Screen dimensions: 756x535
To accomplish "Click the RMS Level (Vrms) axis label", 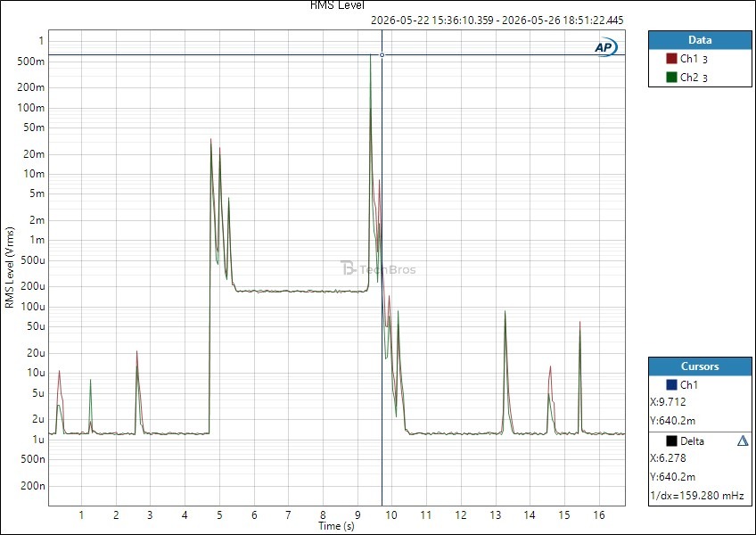I will click(10, 267).
